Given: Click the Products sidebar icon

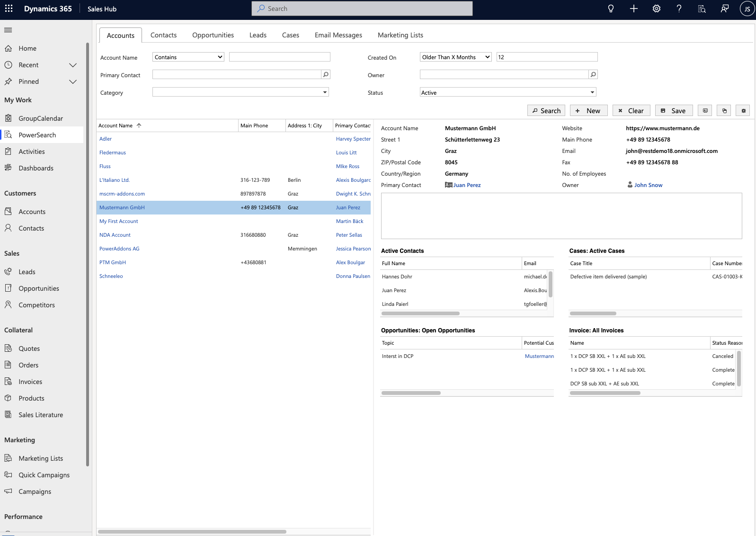Looking at the screenshot, I should (x=8, y=398).
